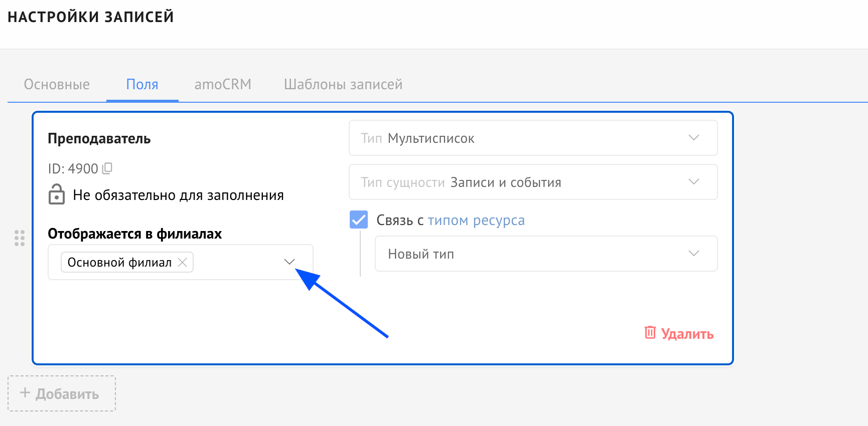Open the Тип Мультисписок dropdown

533,138
